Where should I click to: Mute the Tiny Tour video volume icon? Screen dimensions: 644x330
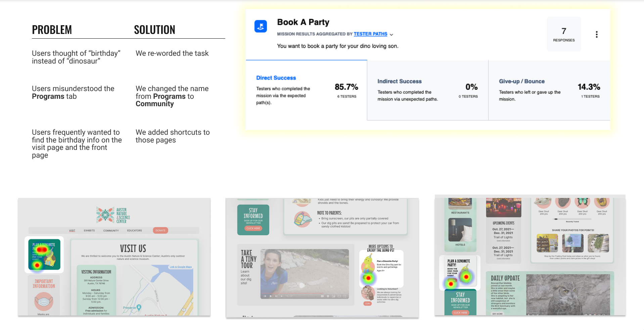281,296
